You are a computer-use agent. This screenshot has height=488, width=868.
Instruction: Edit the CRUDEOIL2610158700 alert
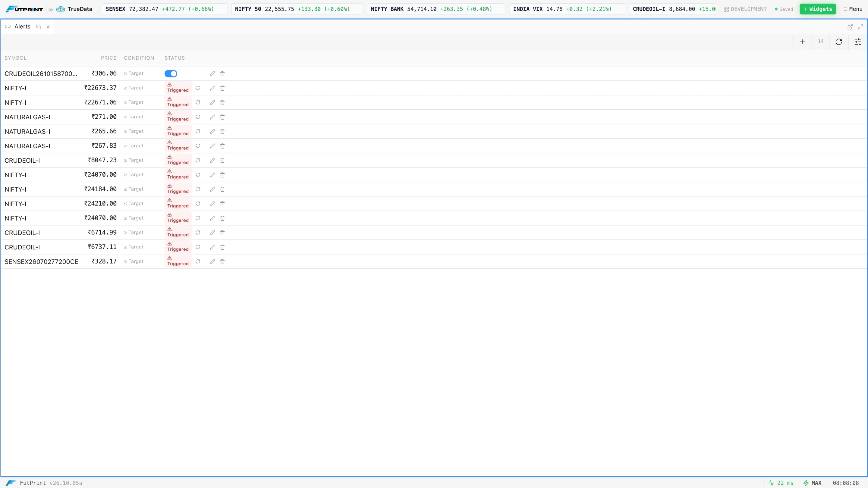(212, 74)
